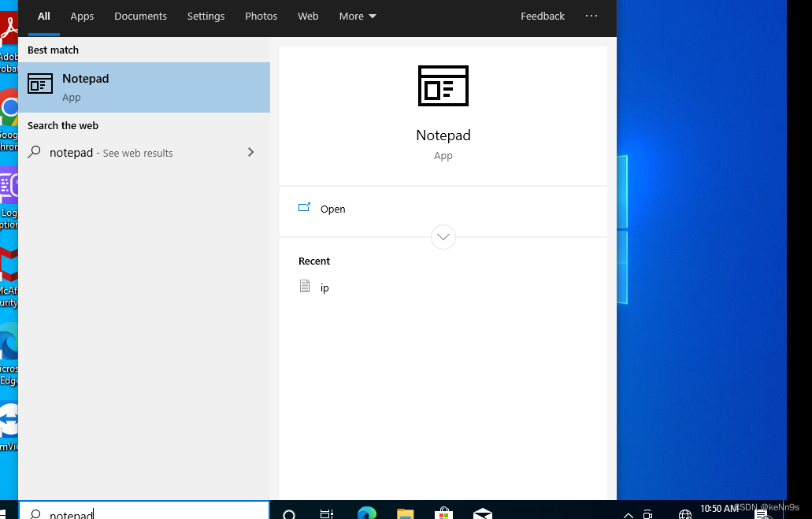The height and width of the screenshot is (519, 812).
Task: Open Google Chrome desktop shortcut
Action: (x=9, y=120)
